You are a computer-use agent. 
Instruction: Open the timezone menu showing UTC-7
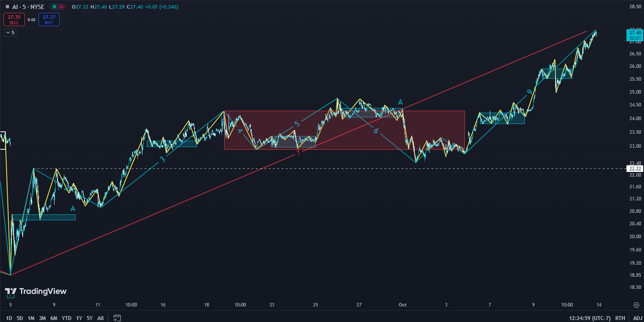[589, 318]
